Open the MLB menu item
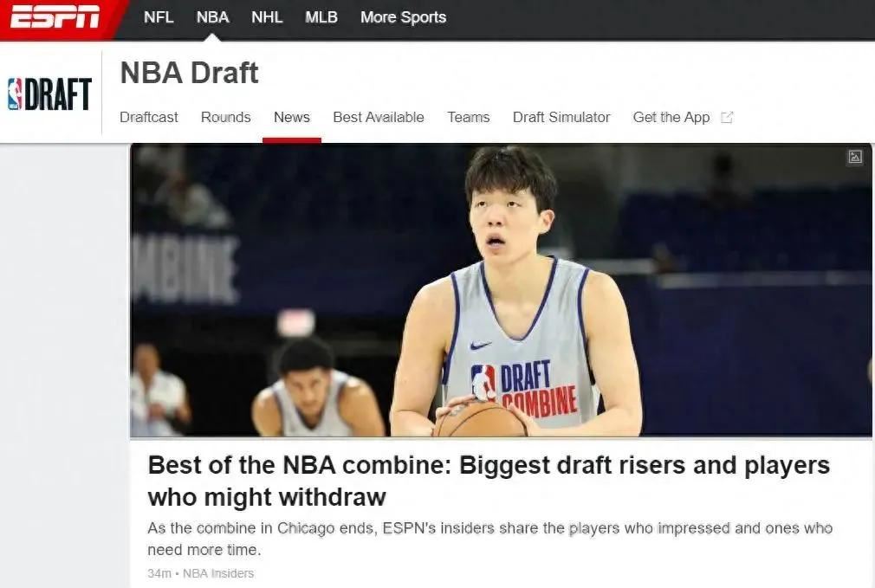 321,17
